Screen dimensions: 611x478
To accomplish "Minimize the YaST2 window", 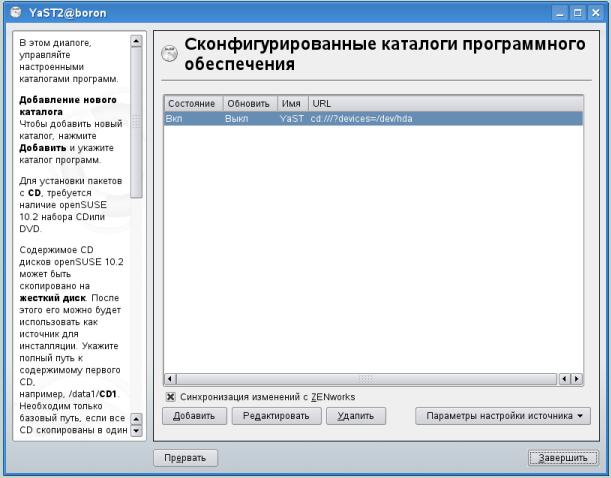I will pos(561,11).
